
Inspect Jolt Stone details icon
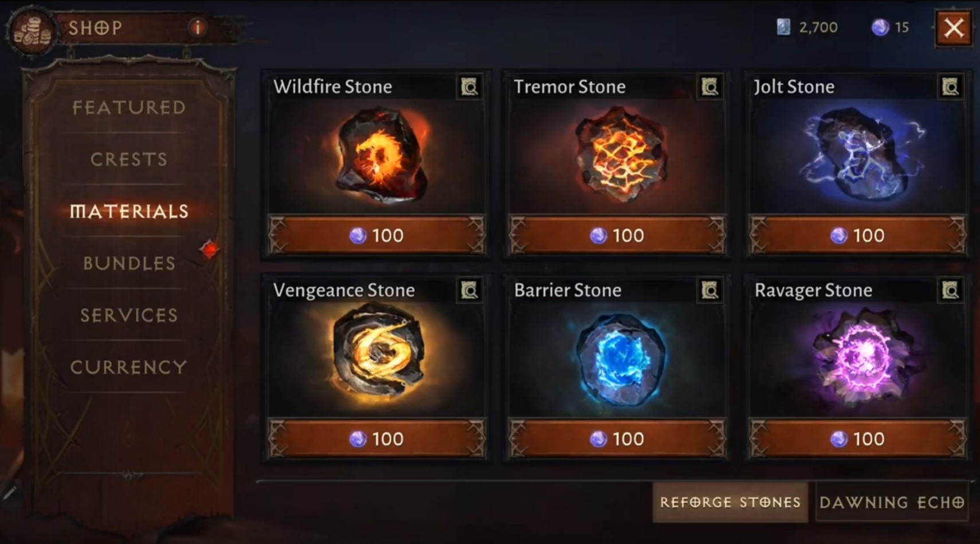(x=950, y=87)
